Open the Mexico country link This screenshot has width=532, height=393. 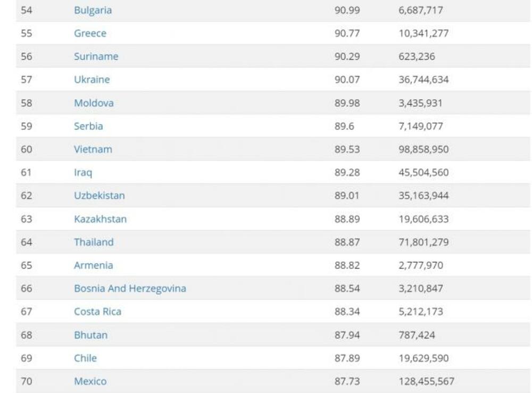[90, 381]
